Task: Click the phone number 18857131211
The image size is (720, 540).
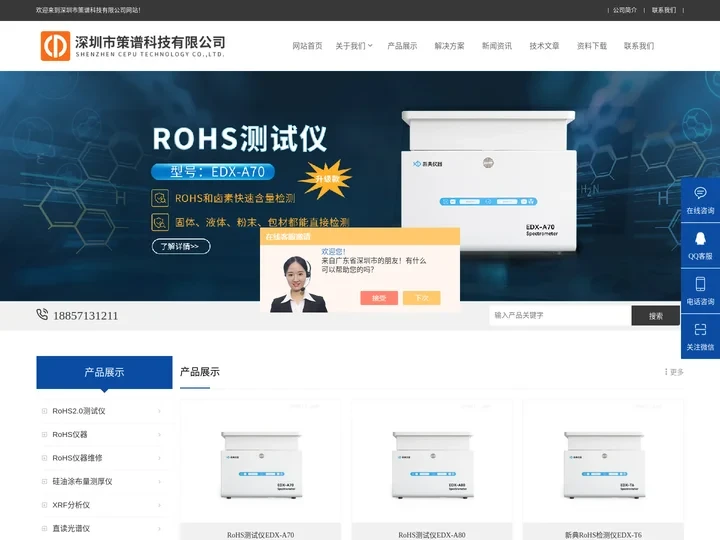Action: [x=85, y=316]
